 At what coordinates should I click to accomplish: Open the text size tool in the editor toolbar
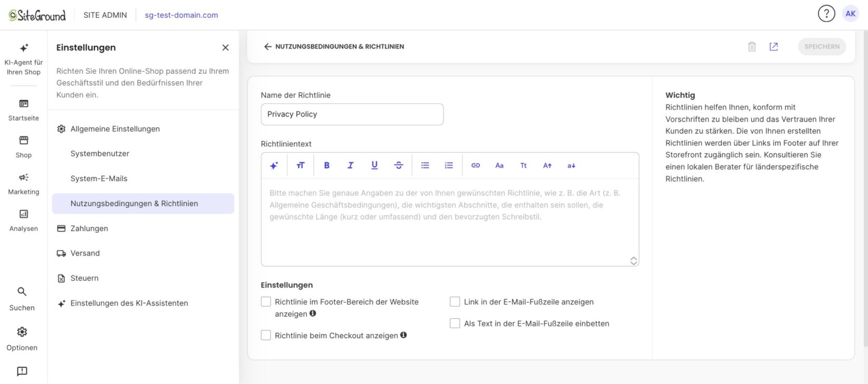(x=301, y=165)
